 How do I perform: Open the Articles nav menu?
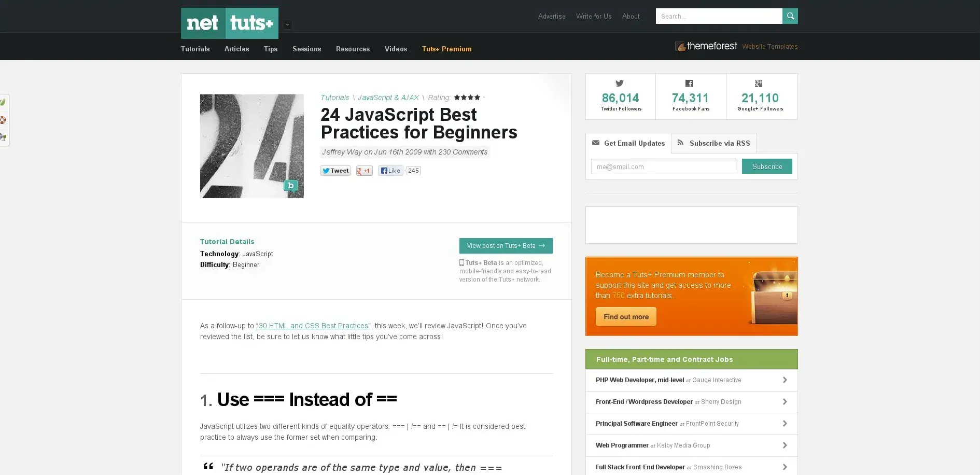coord(236,49)
